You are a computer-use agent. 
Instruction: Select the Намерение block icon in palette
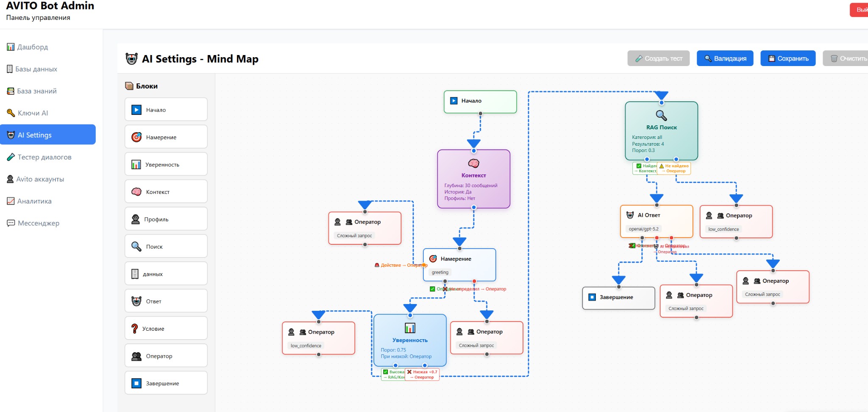click(136, 137)
